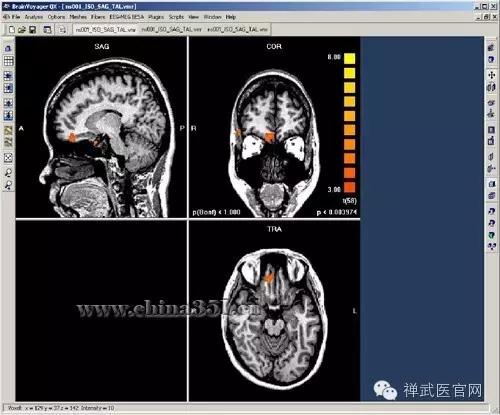Open the Analysis menu
The width and height of the screenshot is (500, 415).
click(x=34, y=17)
